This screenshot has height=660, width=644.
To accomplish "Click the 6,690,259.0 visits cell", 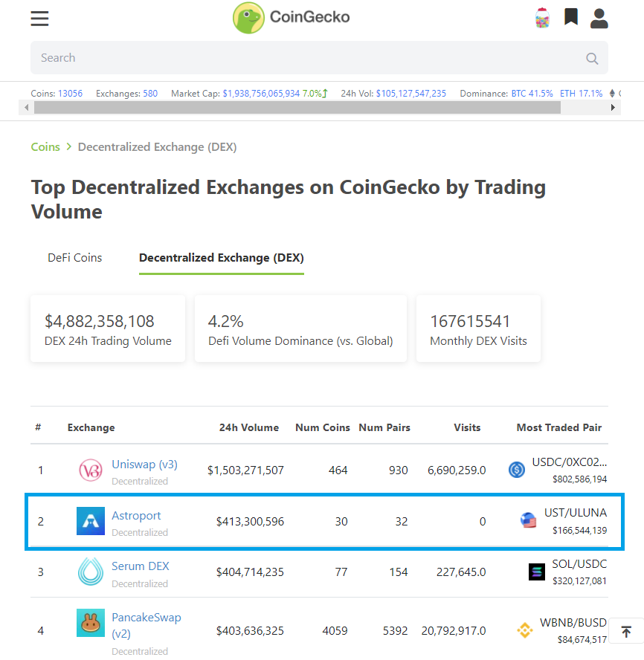I will [457, 470].
